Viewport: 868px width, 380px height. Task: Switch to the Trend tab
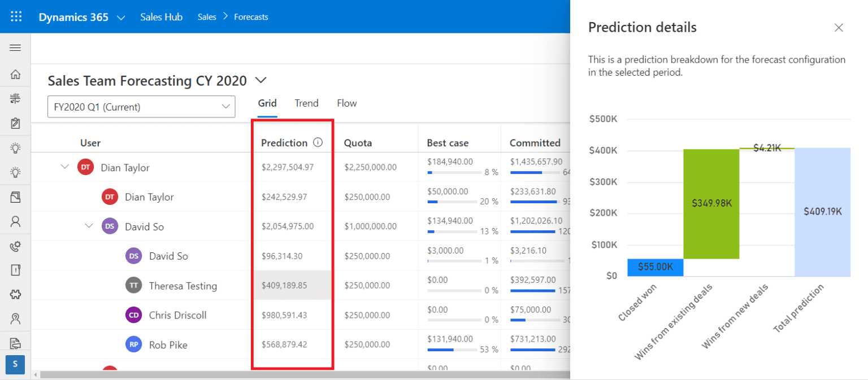coord(306,103)
